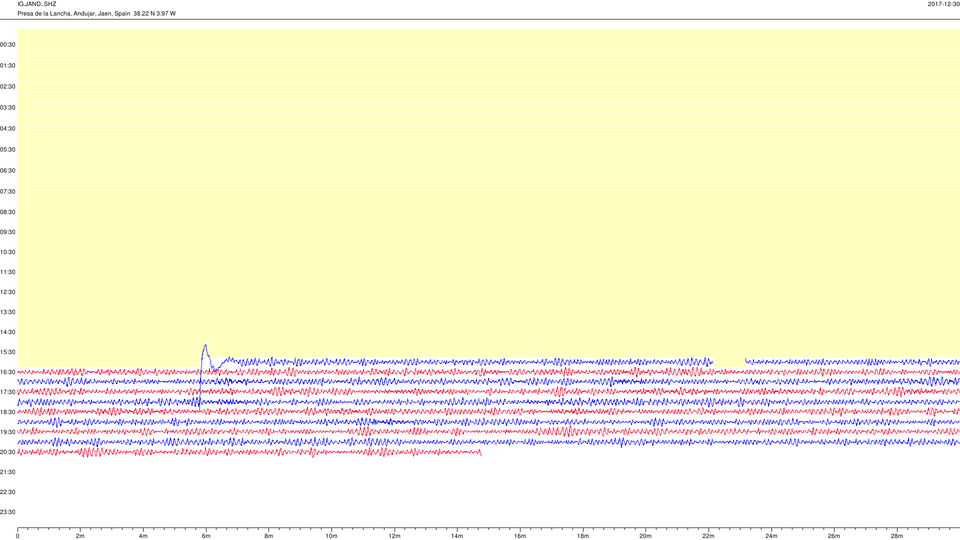The width and height of the screenshot is (960, 540).
Task: Choose the 07:30 row label
Action: (x=8, y=191)
